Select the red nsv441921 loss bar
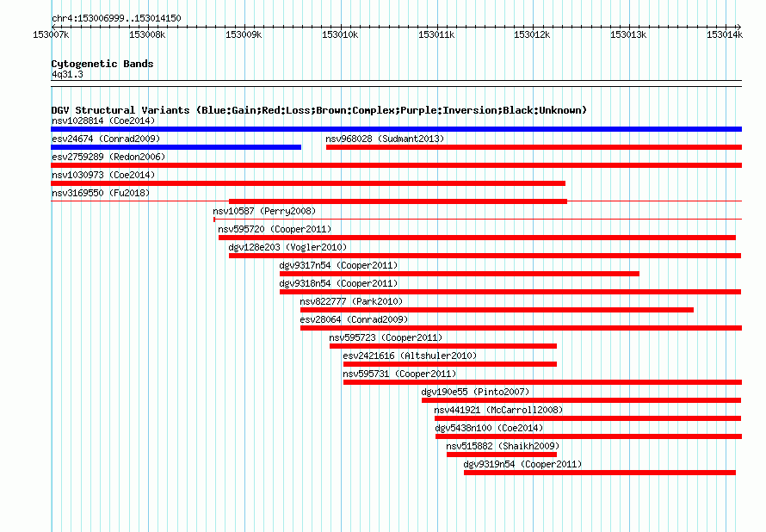The height and width of the screenshot is (532, 766). 588,418
